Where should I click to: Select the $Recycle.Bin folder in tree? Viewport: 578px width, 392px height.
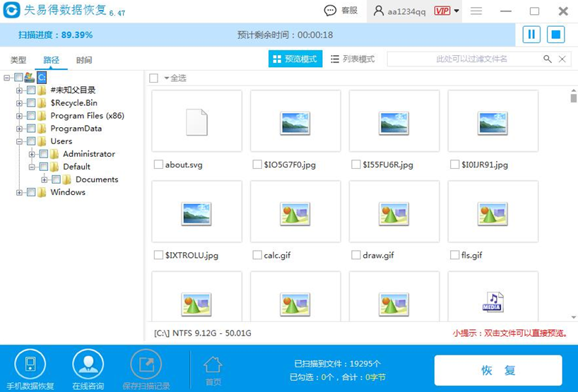point(73,103)
